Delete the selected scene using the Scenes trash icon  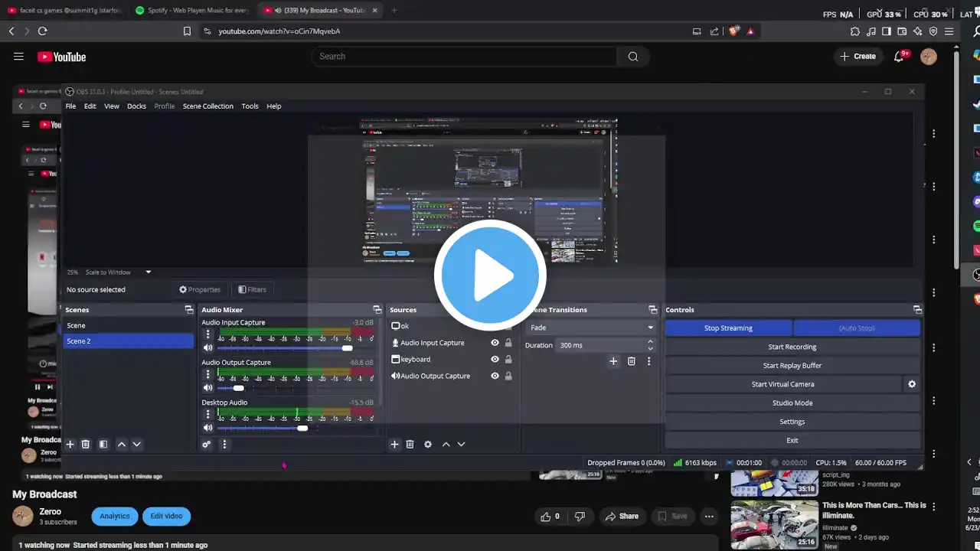click(x=86, y=444)
